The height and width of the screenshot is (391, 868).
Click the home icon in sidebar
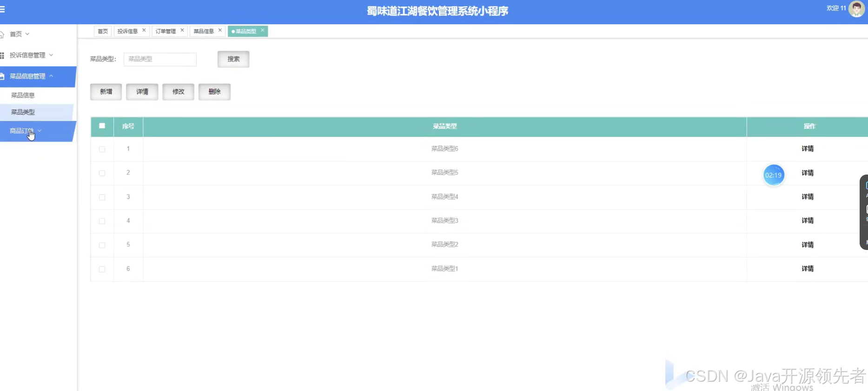(x=2, y=34)
